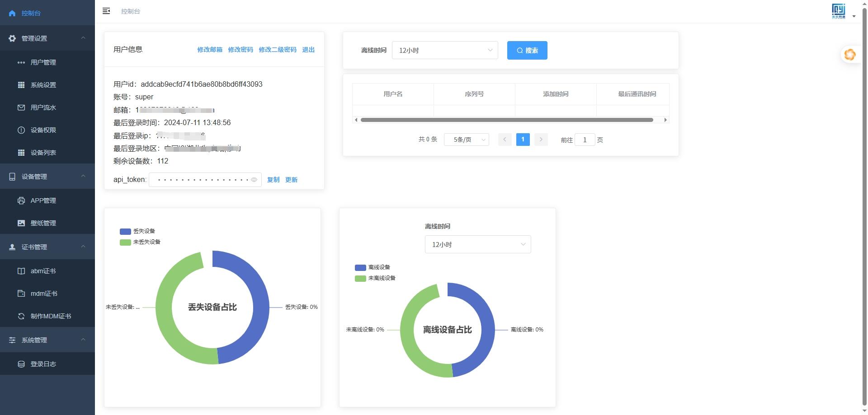868x415 pixels.
Task: Open the 离线时间 12小时 dropdown
Action: tap(444, 50)
